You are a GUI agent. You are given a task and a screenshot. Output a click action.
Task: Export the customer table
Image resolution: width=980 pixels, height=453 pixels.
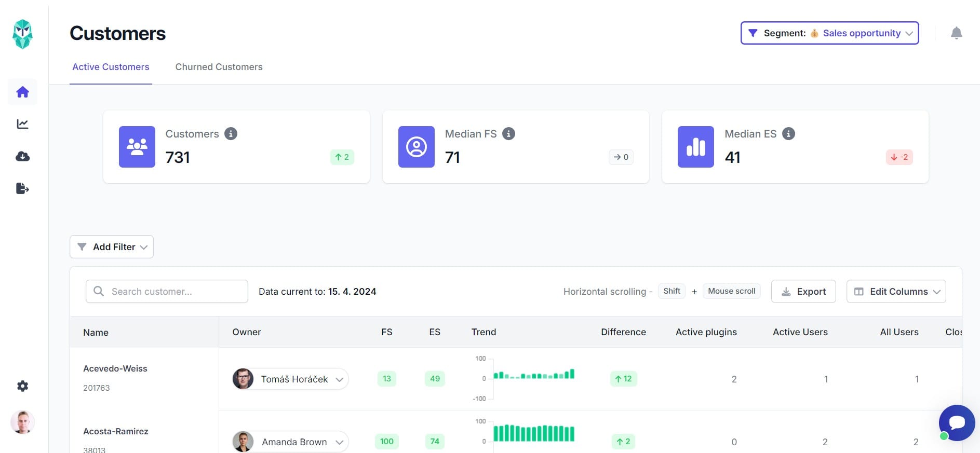click(x=803, y=292)
